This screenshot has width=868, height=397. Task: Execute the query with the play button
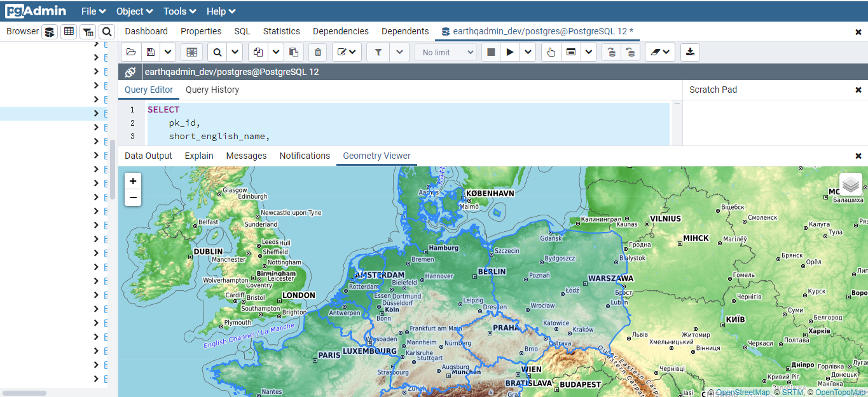(x=510, y=52)
